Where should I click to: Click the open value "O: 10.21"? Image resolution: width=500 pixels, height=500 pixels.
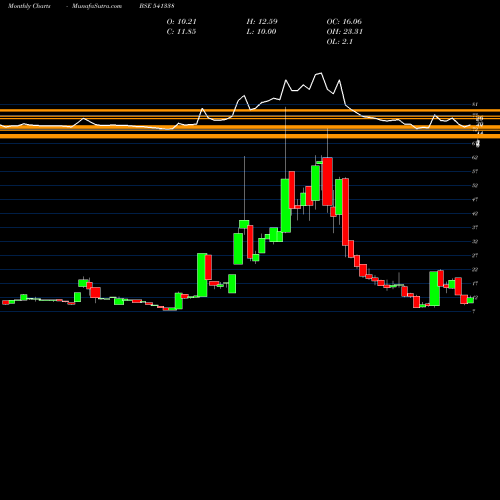click(182, 22)
